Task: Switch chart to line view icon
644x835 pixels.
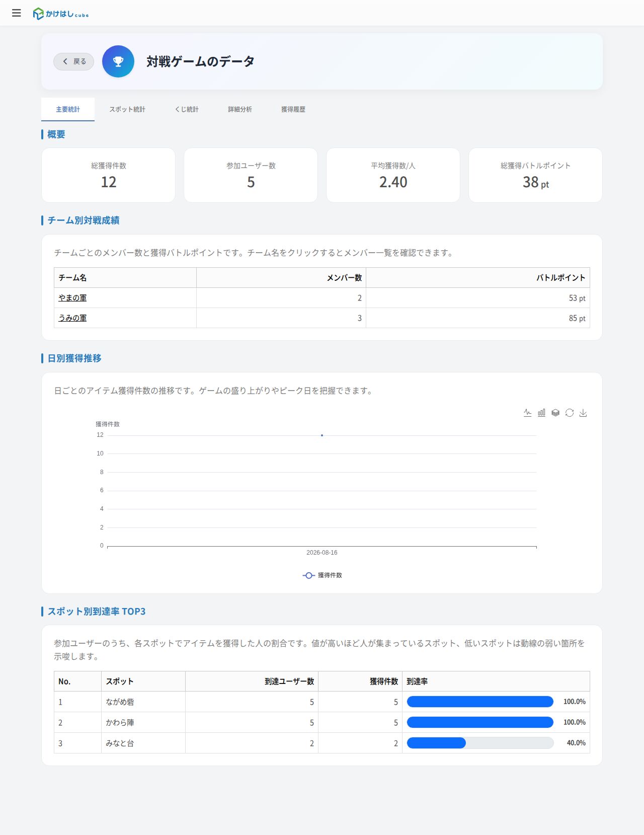Action: pyautogui.click(x=527, y=413)
